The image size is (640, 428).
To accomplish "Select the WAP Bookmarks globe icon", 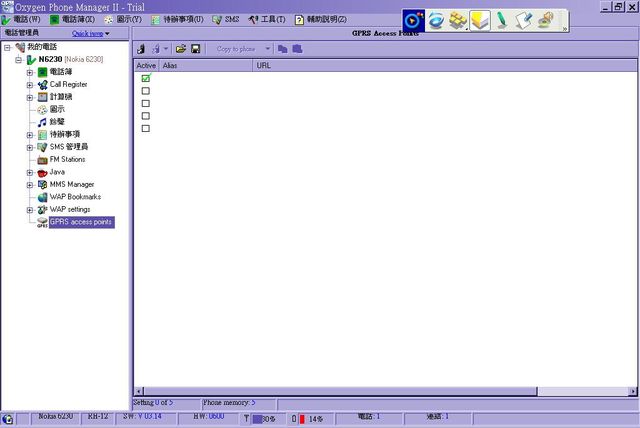I will pyautogui.click(x=42, y=197).
